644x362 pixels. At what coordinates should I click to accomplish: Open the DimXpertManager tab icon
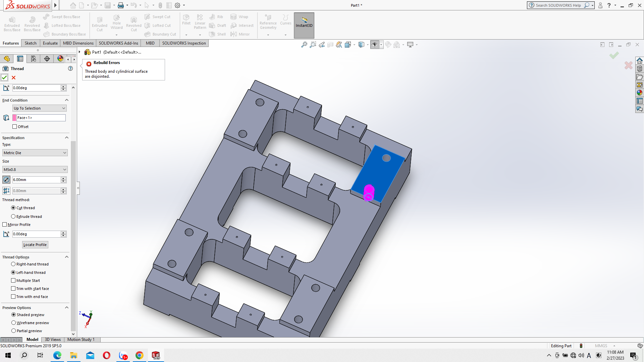(47, 59)
